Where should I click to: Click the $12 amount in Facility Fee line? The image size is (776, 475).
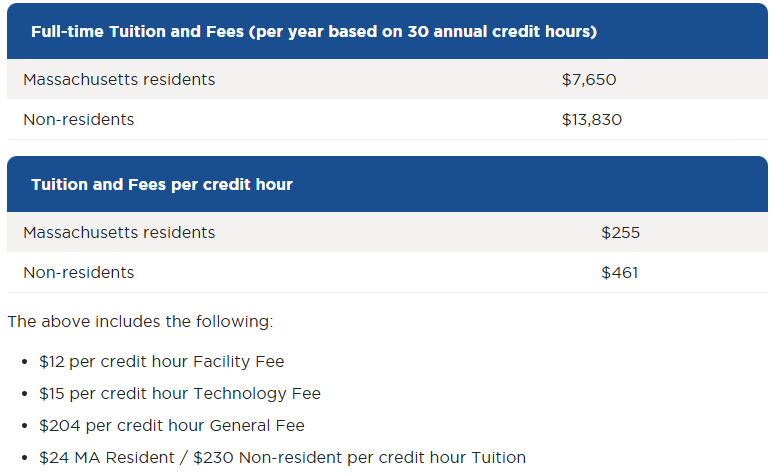click(52, 362)
